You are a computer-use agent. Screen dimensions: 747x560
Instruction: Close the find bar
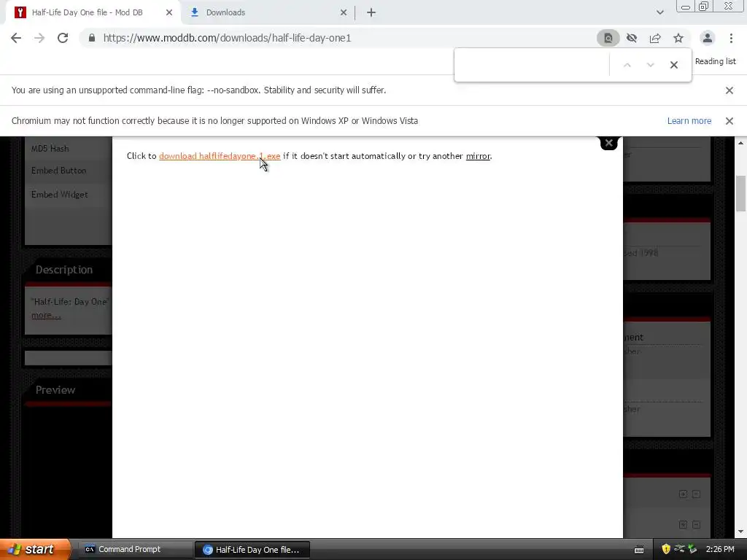pyautogui.click(x=673, y=65)
